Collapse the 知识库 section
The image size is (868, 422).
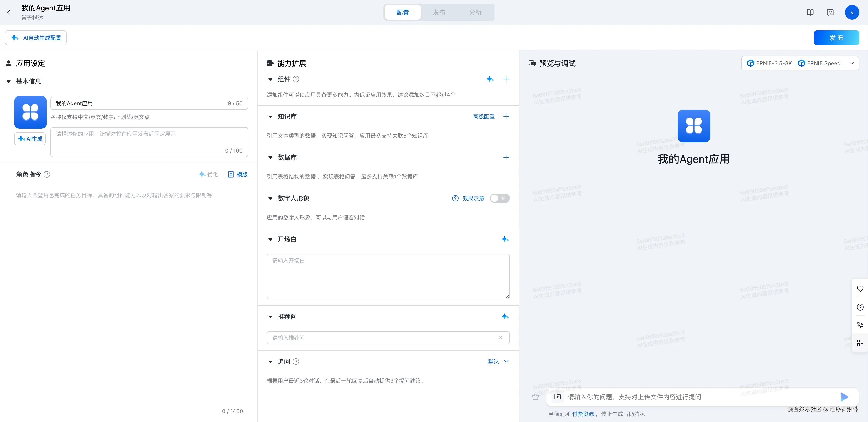[270, 117]
